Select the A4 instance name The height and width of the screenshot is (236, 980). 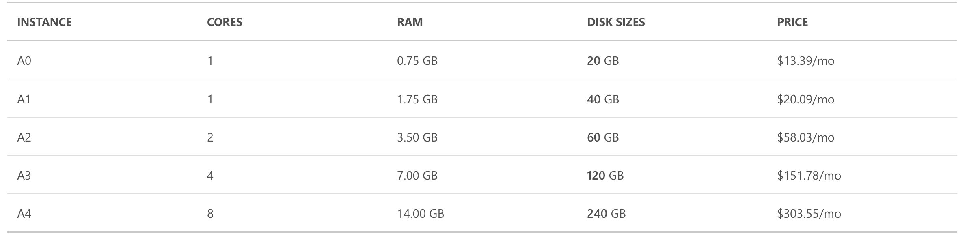pyautogui.click(x=24, y=214)
